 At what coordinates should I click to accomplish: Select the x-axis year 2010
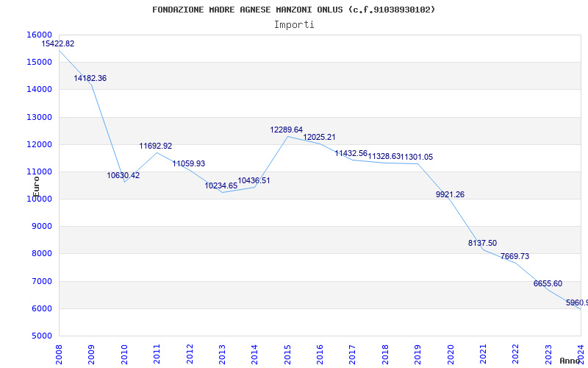[x=124, y=354]
